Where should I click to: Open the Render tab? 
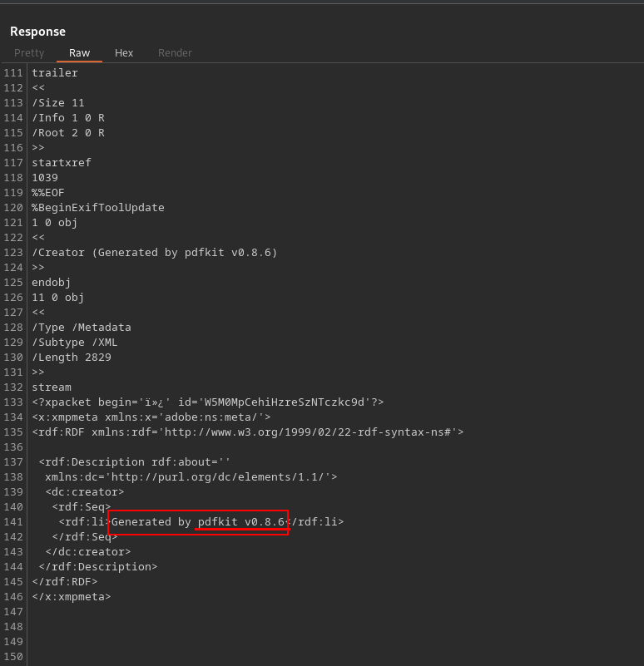coord(175,53)
